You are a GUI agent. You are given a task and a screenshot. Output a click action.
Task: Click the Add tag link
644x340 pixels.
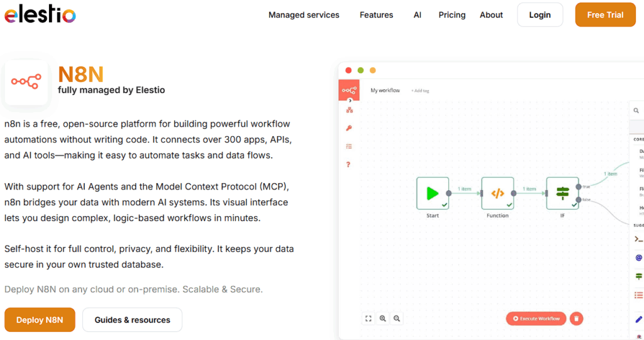pyautogui.click(x=420, y=91)
